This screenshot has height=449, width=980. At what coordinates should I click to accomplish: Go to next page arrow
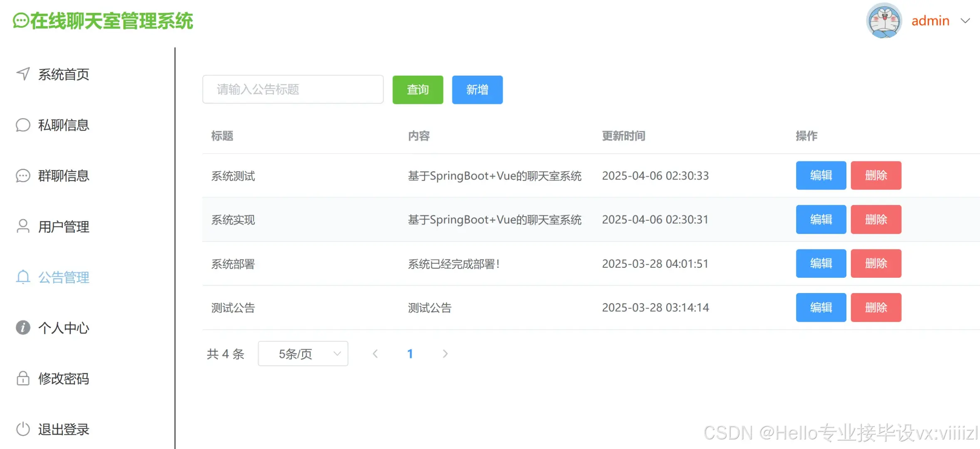(x=445, y=354)
